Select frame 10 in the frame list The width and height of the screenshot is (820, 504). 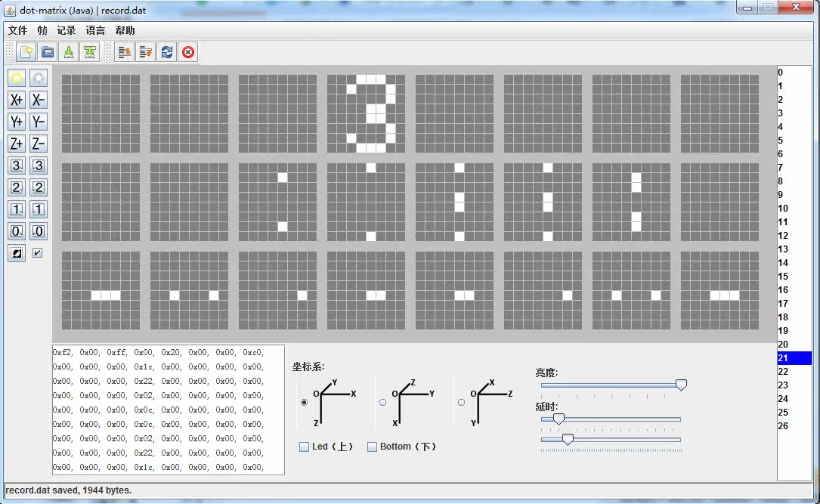click(794, 208)
